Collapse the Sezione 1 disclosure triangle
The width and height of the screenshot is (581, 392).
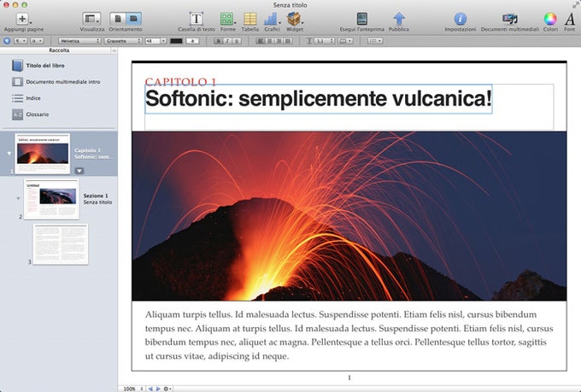(x=18, y=199)
